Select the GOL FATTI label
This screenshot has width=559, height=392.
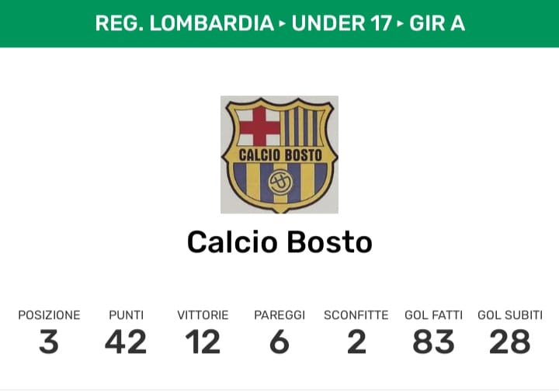[x=433, y=315]
